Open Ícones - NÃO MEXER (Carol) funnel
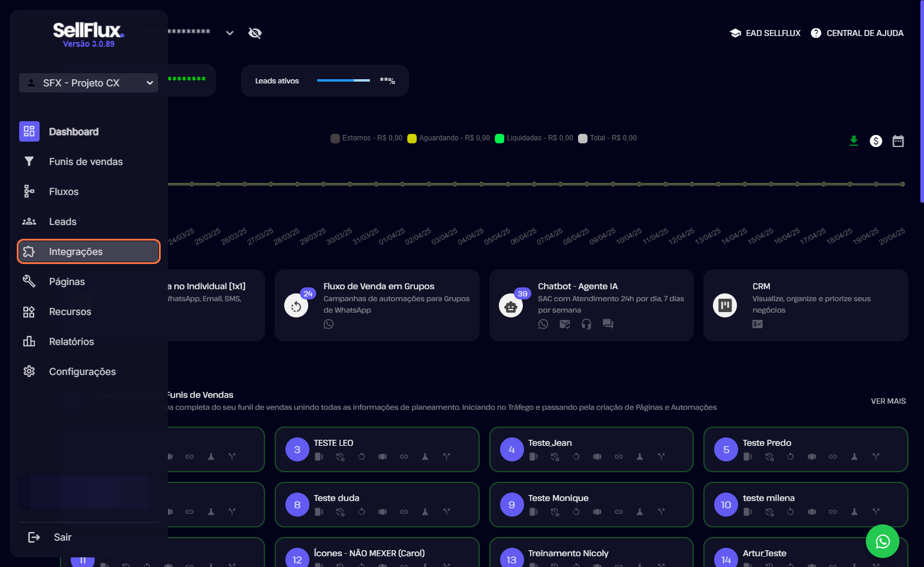The height and width of the screenshot is (567, 924). pyautogui.click(x=377, y=553)
